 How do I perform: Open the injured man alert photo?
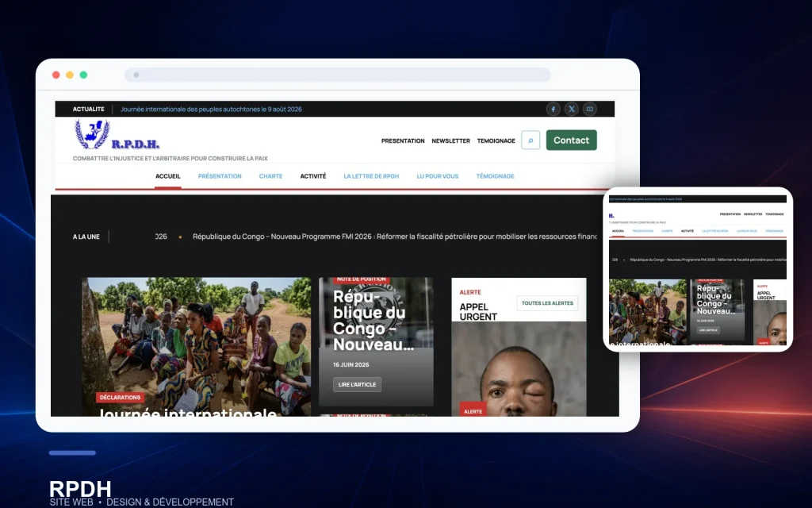(519, 368)
